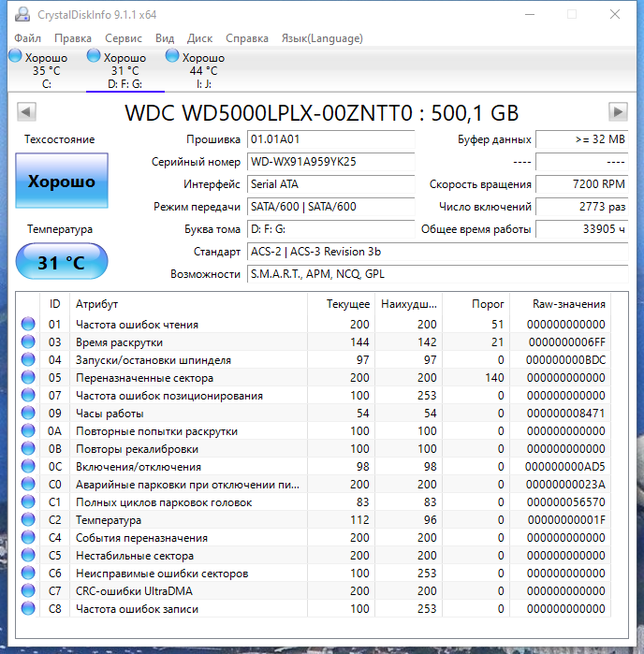Open the Диск menu
The image size is (644, 654).
(200, 38)
